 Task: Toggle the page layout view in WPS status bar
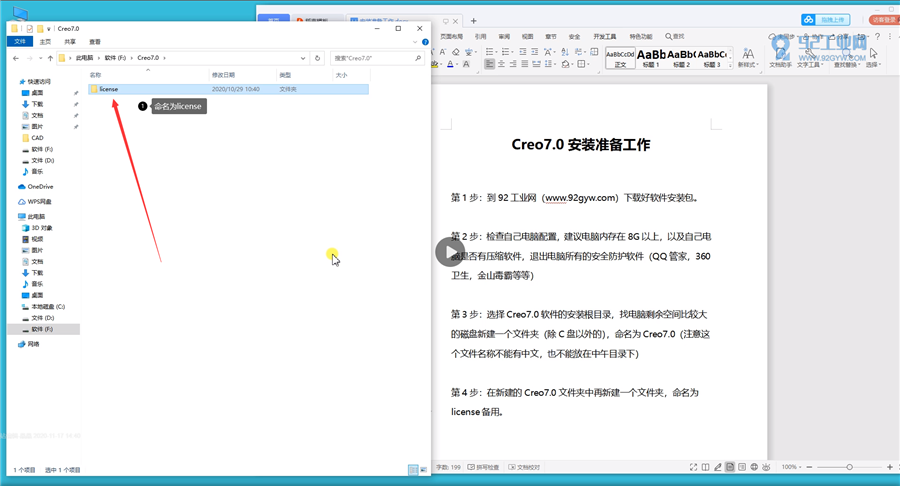730,467
